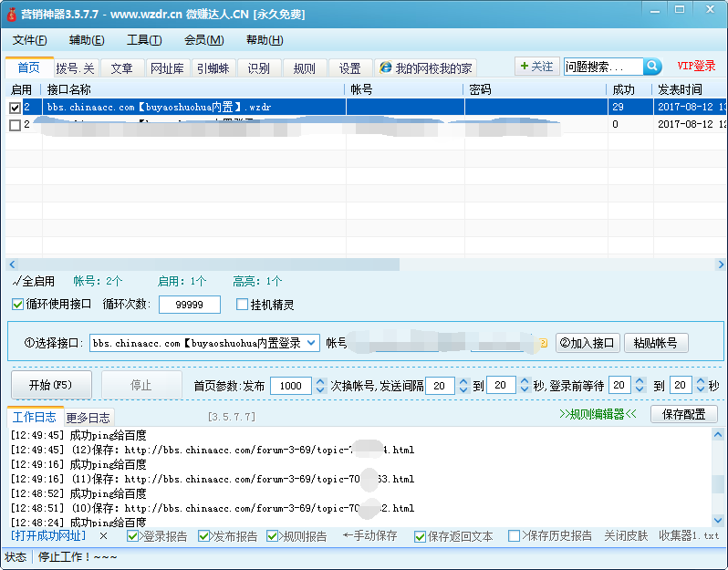This screenshot has height=570, width=728.
Task: Toggle the 保存返回文本 checkbox
Action: pos(421,536)
